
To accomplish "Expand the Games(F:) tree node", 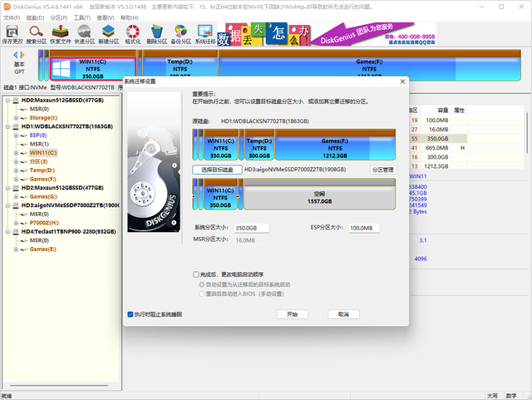I will tap(16, 180).
